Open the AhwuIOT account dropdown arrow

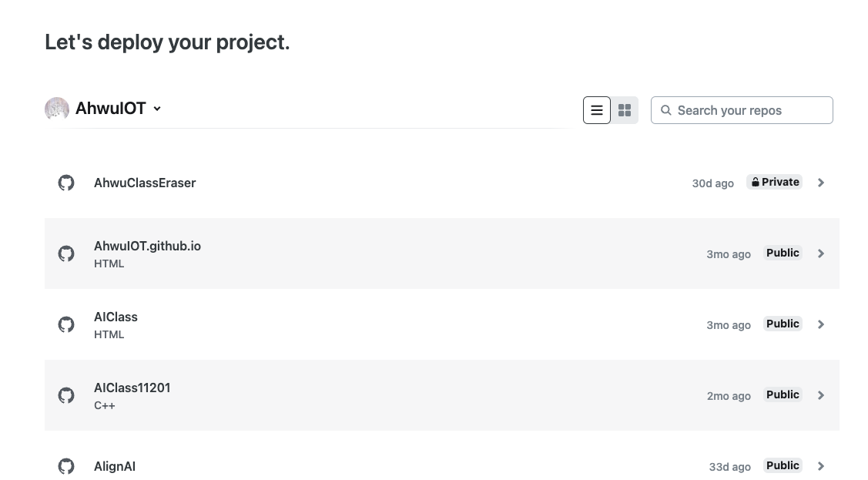pos(157,109)
